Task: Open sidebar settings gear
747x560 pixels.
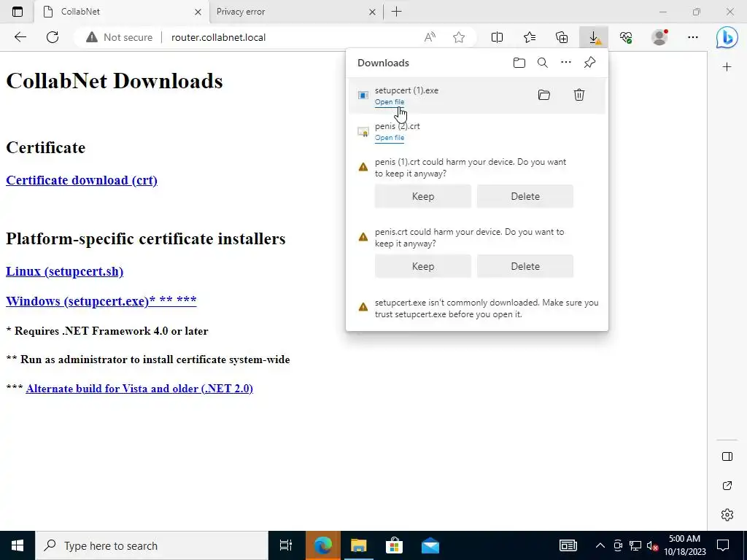Action: tap(727, 515)
